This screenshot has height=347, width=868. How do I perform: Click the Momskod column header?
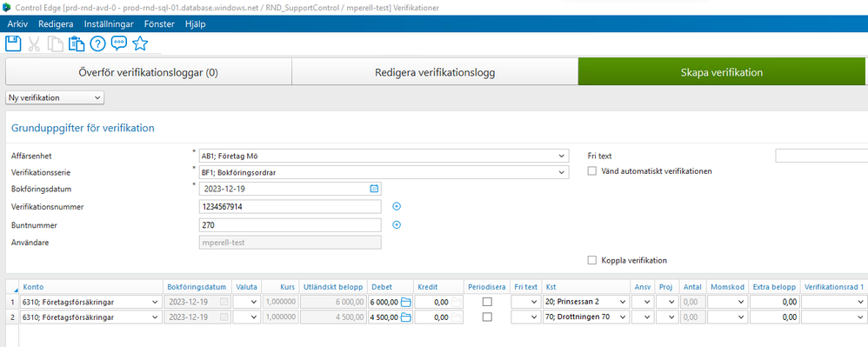pos(727,287)
